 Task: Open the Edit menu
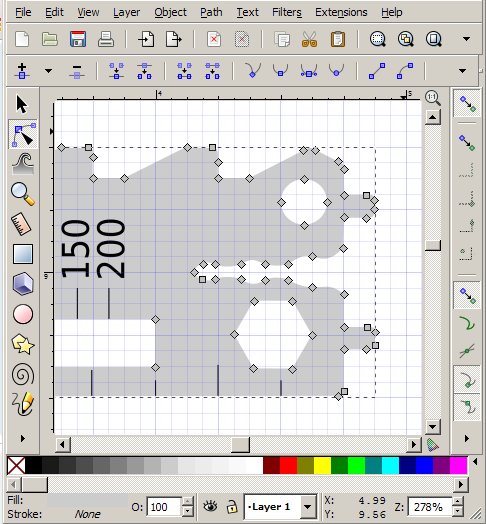click(54, 12)
